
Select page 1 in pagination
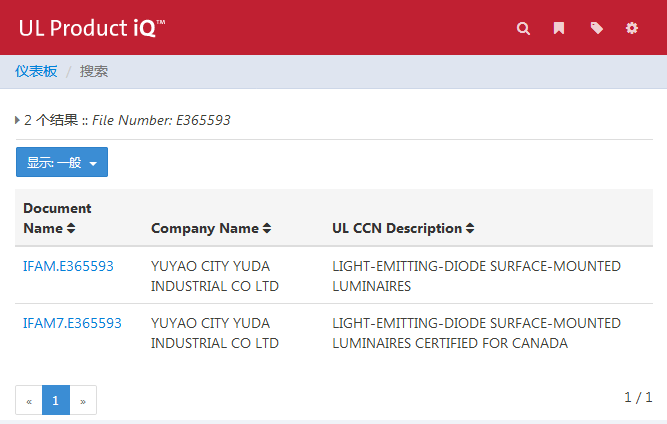[56, 400]
